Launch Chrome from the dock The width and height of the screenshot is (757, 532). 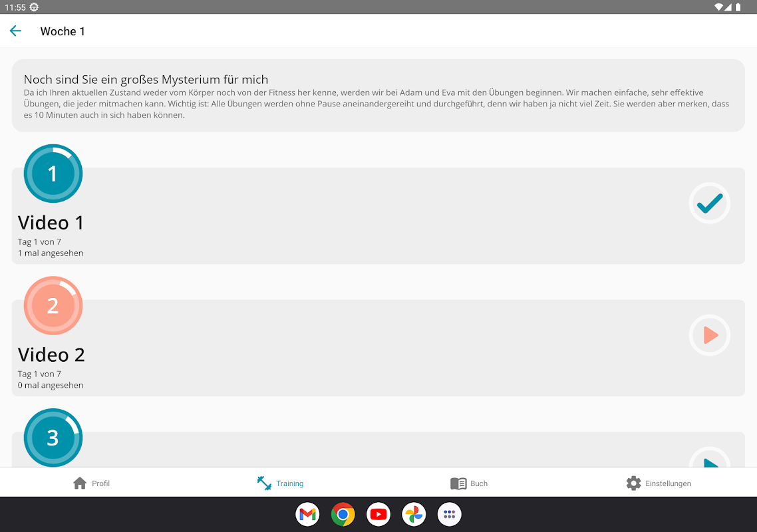click(343, 515)
